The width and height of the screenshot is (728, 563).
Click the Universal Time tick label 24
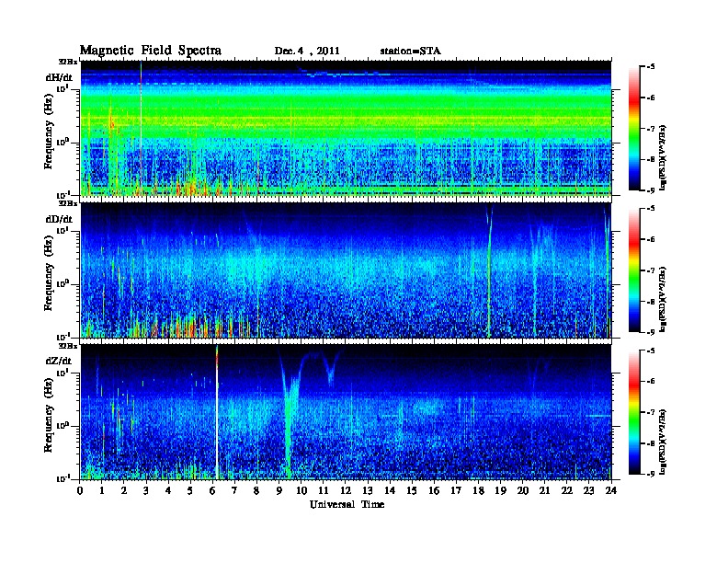[x=611, y=490]
